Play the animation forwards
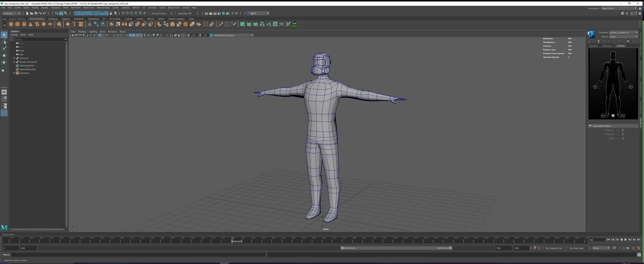The width and height of the screenshot is (644, 264). [x=626, y=240]
